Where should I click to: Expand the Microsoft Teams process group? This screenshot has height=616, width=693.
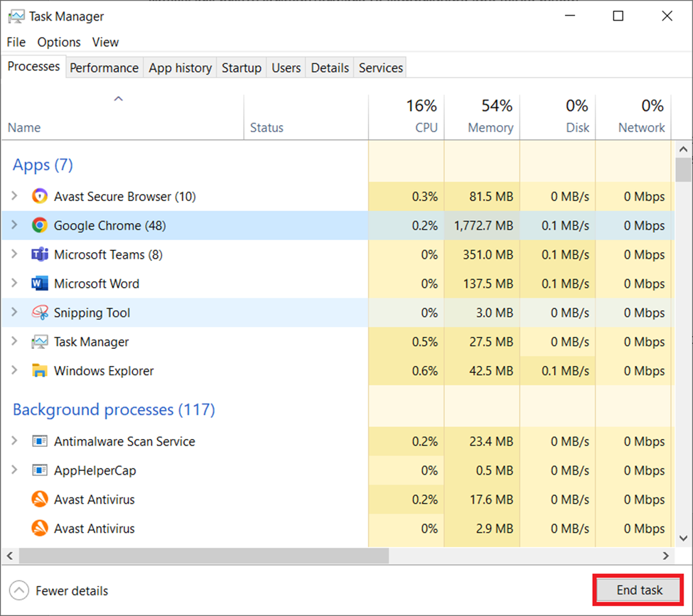[14, 255]
